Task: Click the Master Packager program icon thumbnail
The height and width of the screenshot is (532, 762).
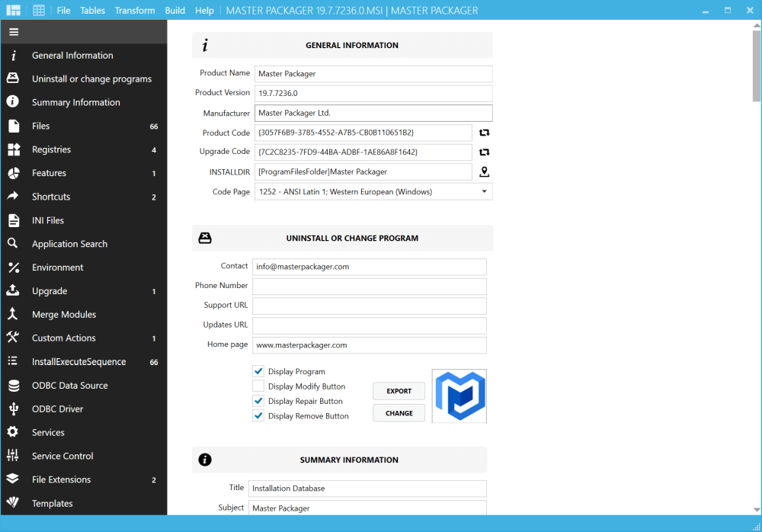Action: pos(459,396)
